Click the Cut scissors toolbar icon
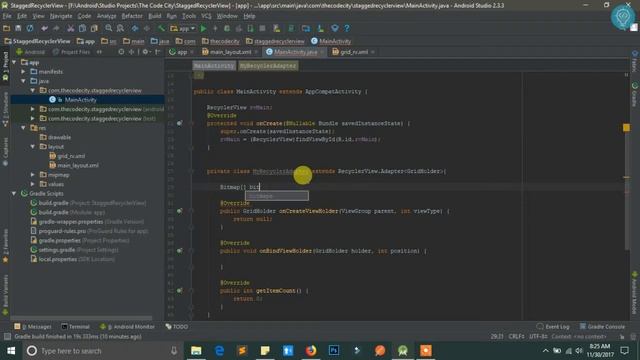 tap(71, 28)
